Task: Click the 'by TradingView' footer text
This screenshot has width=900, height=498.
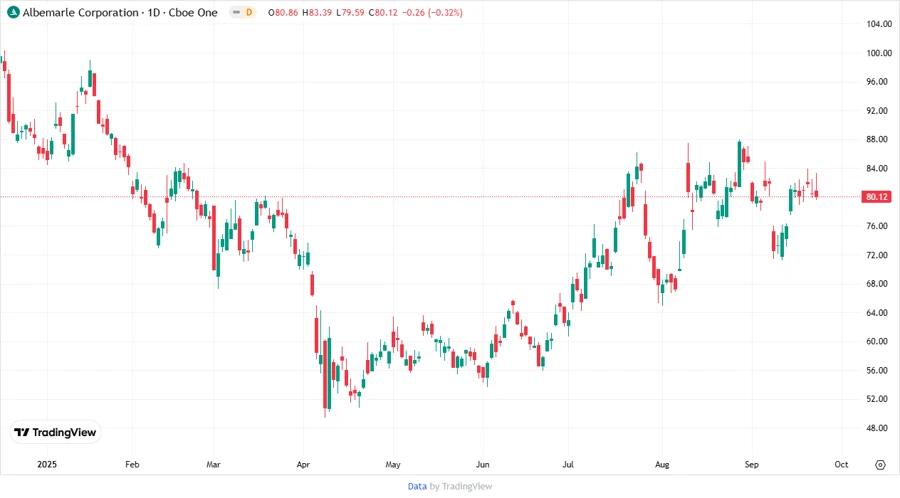Action: [x=461, y=486]
